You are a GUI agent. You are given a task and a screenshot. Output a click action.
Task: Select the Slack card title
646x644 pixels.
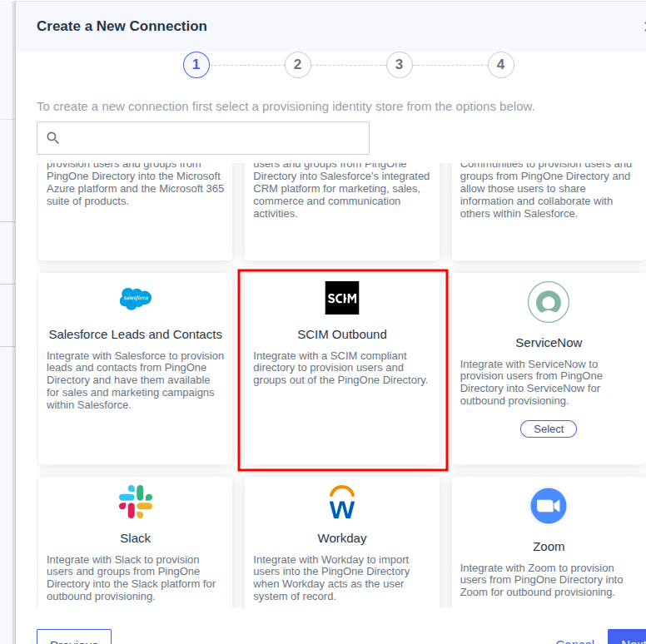coord(136,538)
